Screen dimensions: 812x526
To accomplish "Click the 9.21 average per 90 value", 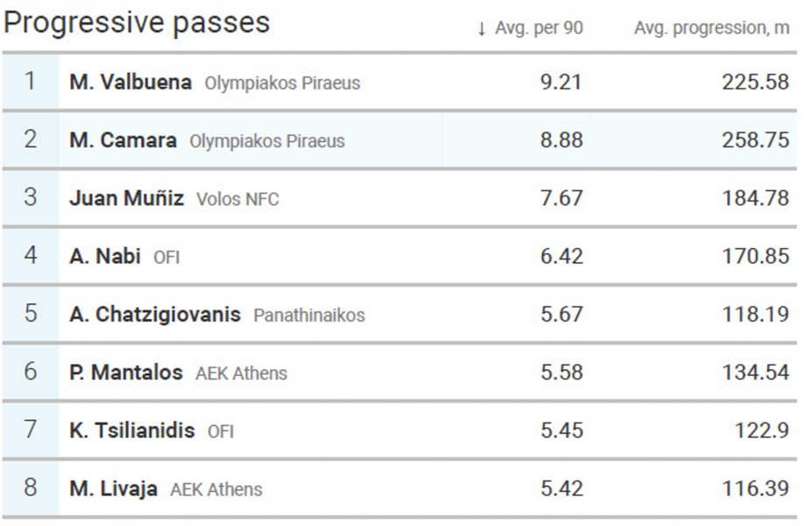I will (561, 82).
